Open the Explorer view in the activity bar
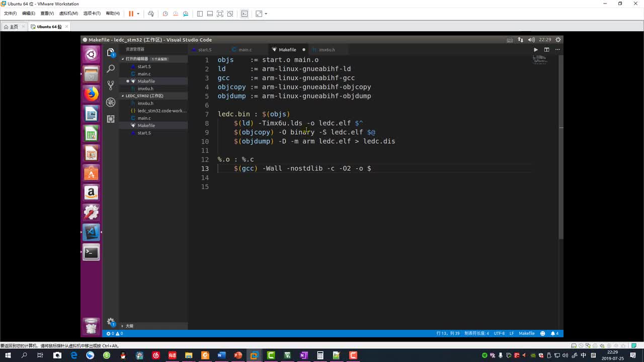This screenshot has height=362, width=644. tap(111, 52)
